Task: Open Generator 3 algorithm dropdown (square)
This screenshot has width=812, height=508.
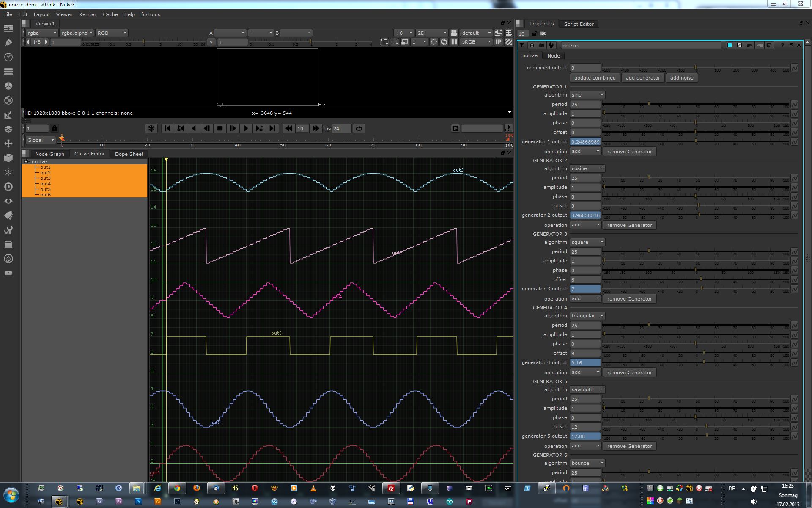Action: [x=587, y=242]
